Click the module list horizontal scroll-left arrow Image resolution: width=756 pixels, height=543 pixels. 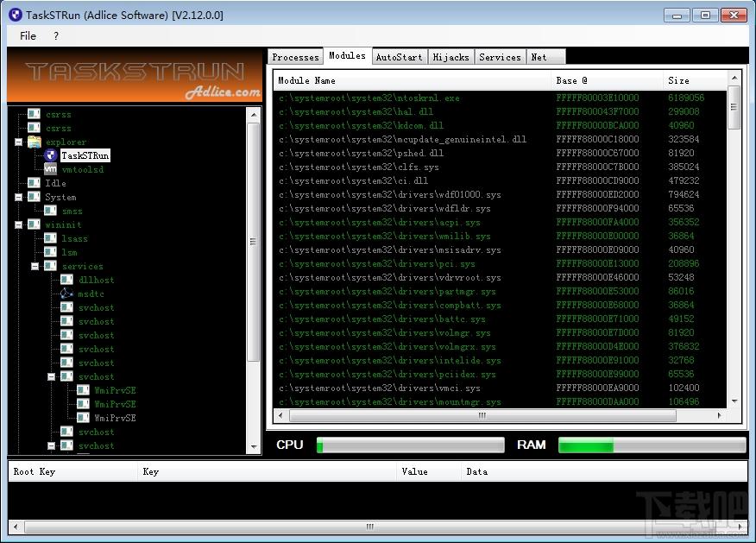(281, 415)
